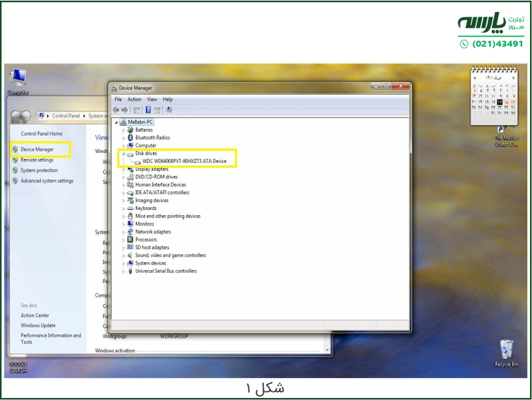Select the Keyboards category icon

(x=130, y=208)
